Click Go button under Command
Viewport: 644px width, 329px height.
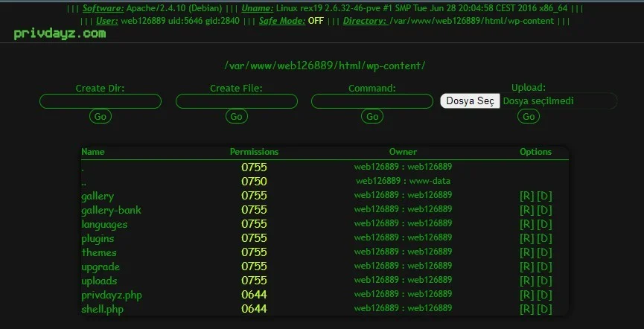[372, 116]
